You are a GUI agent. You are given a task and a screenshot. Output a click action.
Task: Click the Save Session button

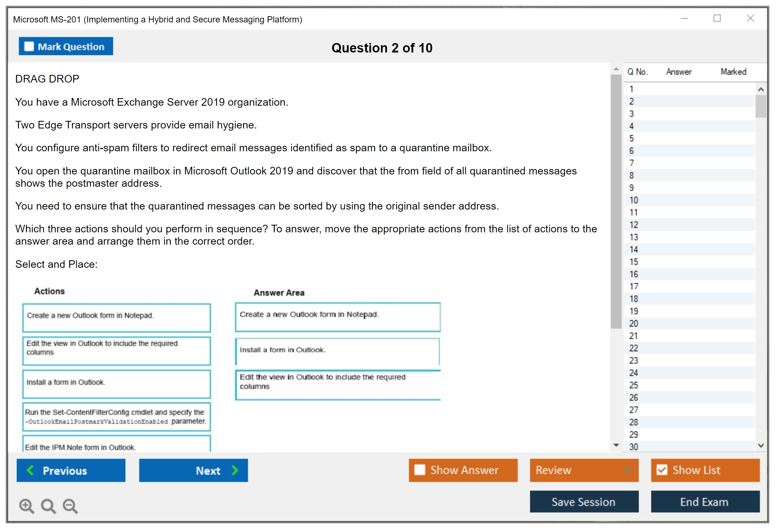pos(584,502)
